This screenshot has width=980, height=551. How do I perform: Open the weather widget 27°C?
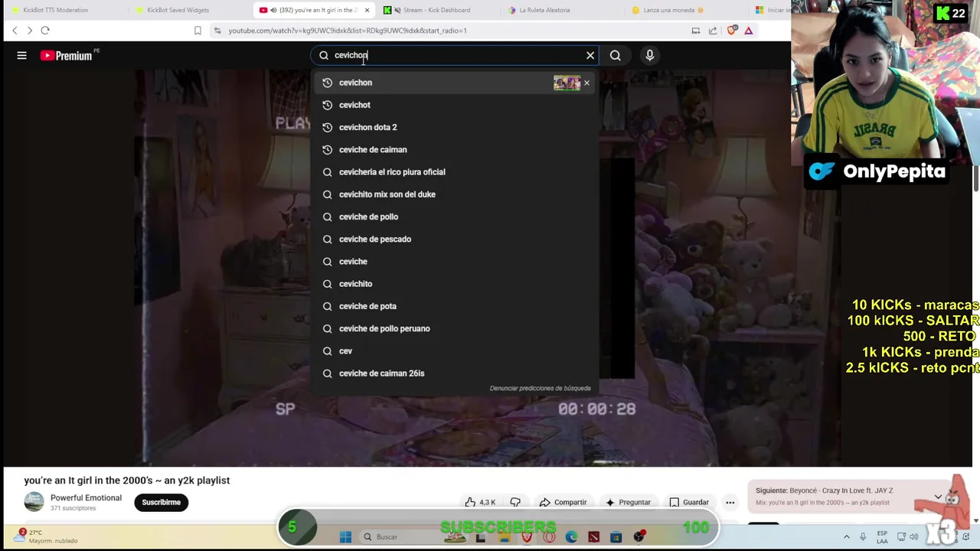tap(46, 536)
